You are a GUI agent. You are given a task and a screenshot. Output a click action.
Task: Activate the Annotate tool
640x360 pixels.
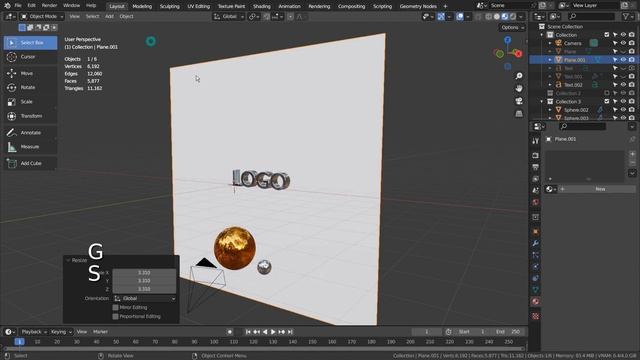pos(31,133)
